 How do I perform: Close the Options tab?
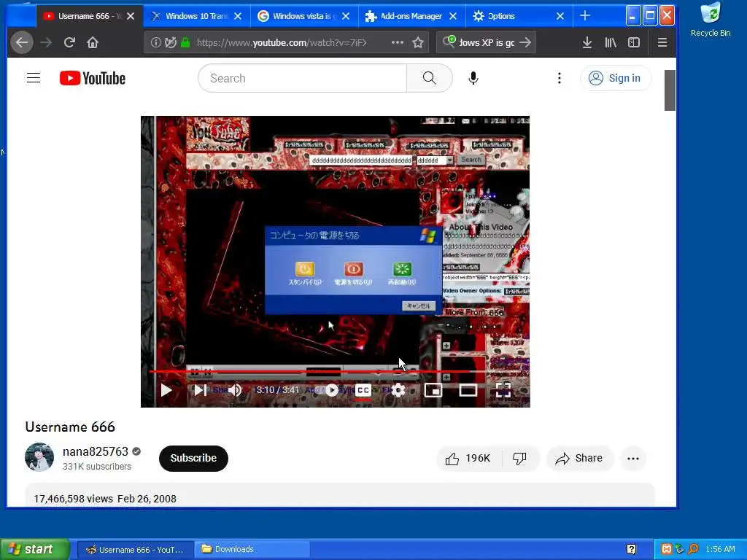(560, 16)
